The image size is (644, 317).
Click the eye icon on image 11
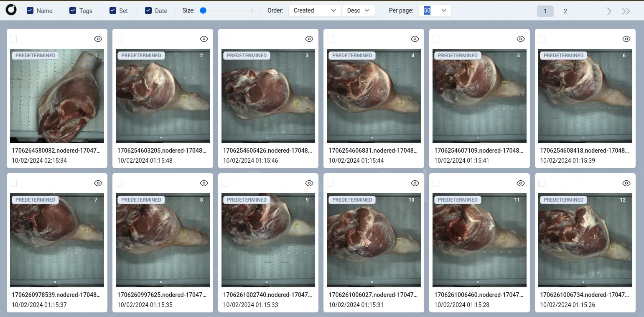(521, 183)
